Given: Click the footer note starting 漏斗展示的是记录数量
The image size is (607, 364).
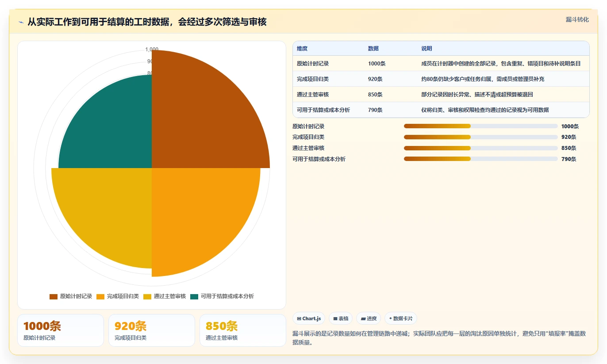Looking at the screenshot, I should click(439, 338).
